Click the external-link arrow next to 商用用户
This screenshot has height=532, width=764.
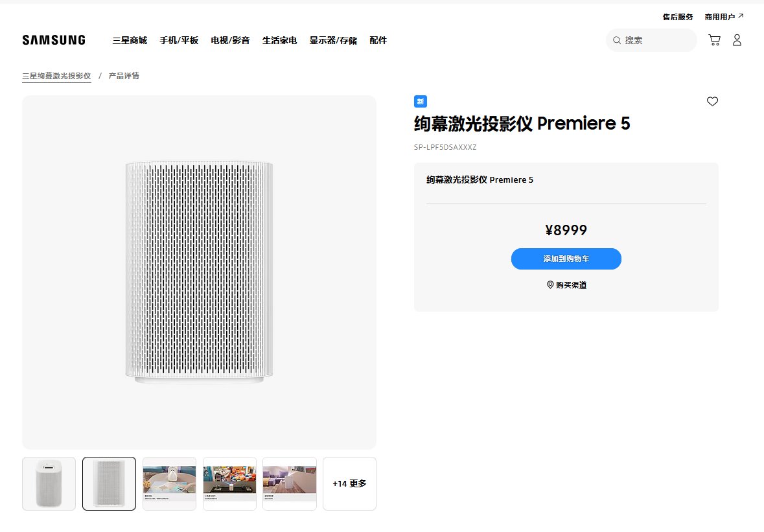[741, 16]
